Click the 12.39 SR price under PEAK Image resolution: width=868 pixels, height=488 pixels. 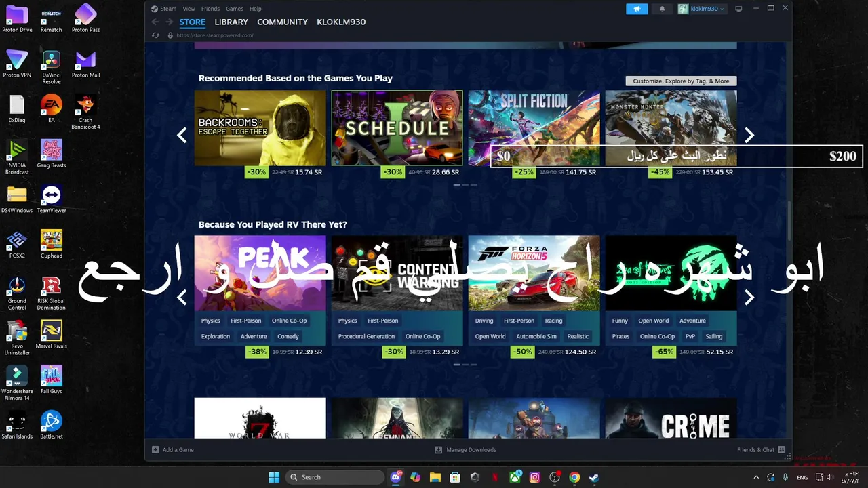309,352
